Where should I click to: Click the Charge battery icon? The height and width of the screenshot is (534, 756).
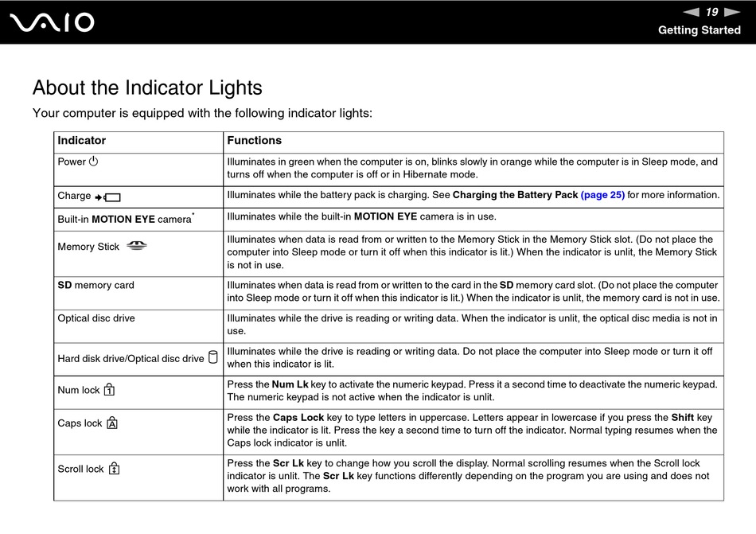click(x=107, y=197)
